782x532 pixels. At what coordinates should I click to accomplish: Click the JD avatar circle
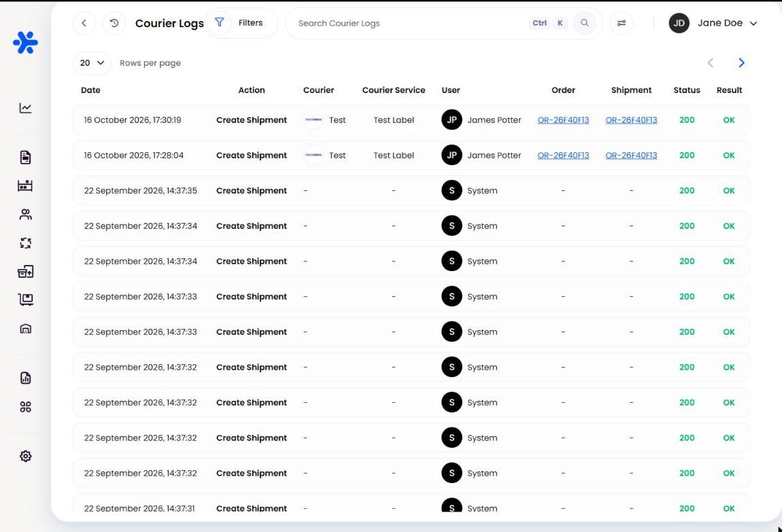click(x=679, y=23)
